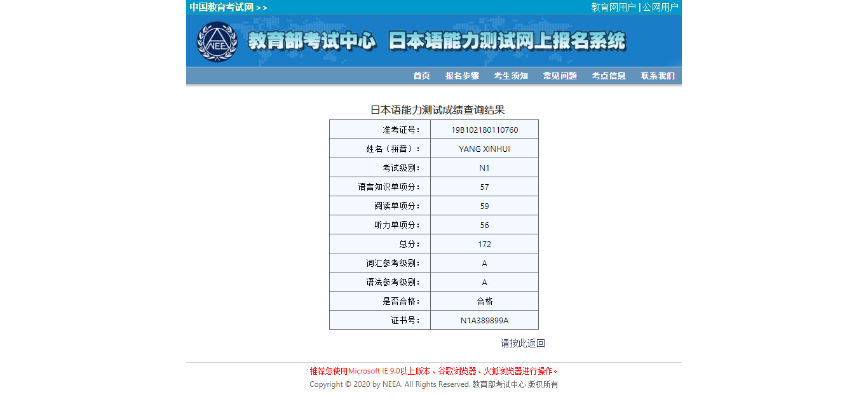Click the NEEA logo emblem

click(217, 42)
